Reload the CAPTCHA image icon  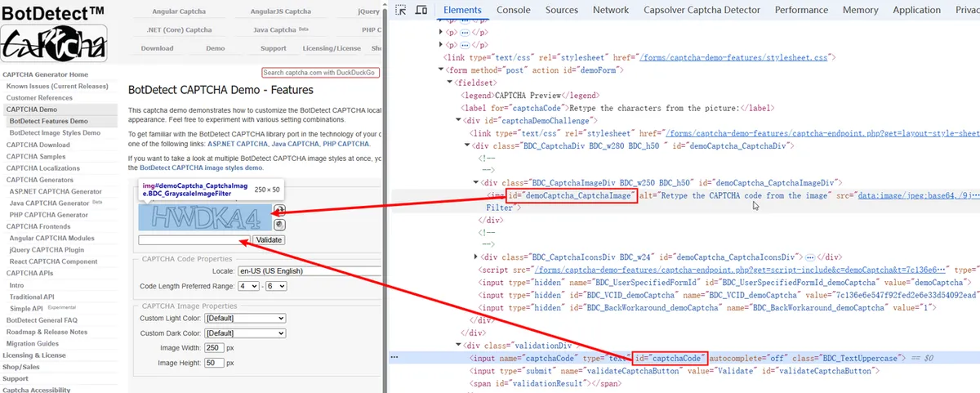tap(279, 210)
